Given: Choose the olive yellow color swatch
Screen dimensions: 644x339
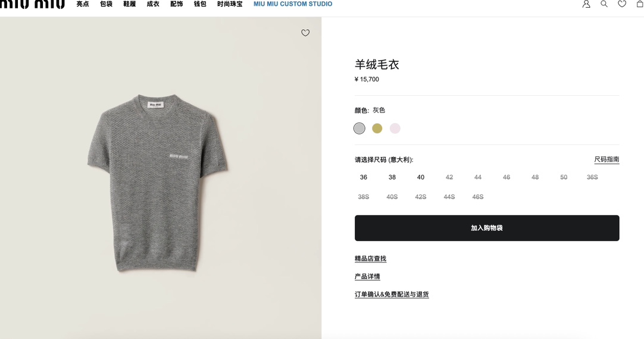Looking at the screenshot, I should point(377,128).
